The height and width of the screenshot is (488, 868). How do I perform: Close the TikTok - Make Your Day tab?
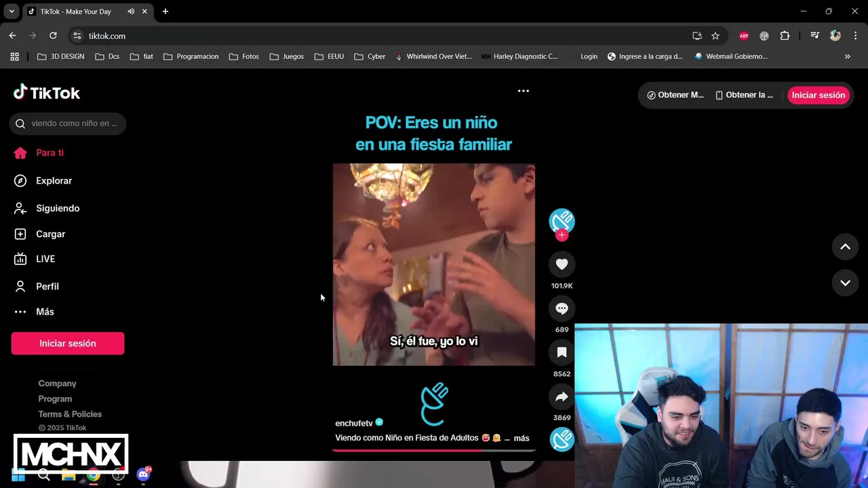[144, 12]
